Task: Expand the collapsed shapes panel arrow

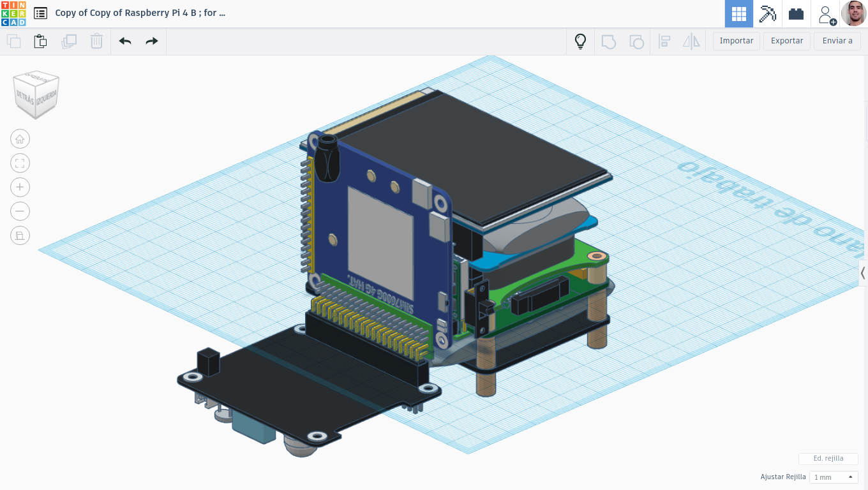Action: 863,273
